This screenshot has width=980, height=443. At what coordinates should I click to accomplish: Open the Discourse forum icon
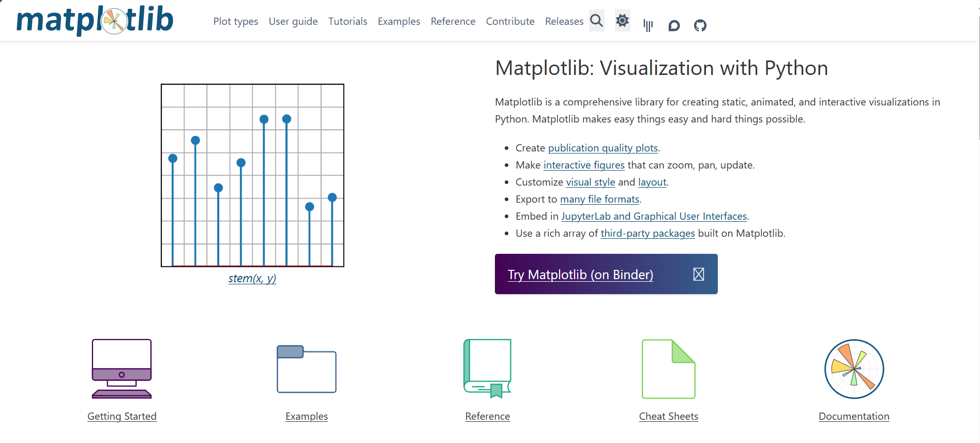[674, 25]
